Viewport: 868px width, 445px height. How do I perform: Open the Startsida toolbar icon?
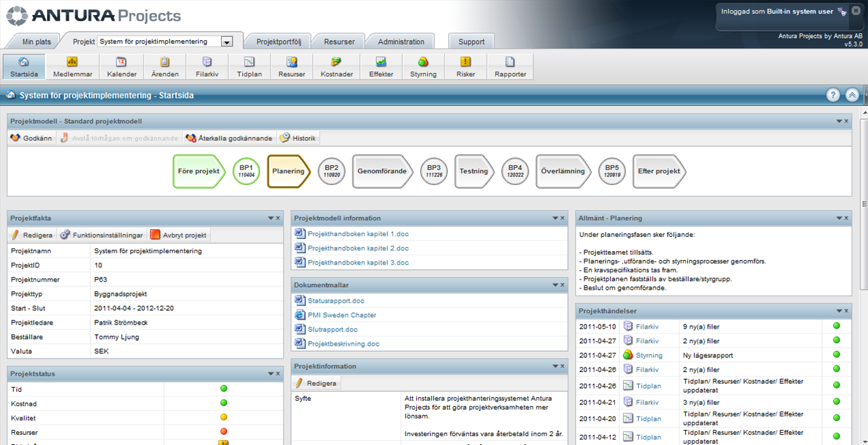click(x=24, y=67)
